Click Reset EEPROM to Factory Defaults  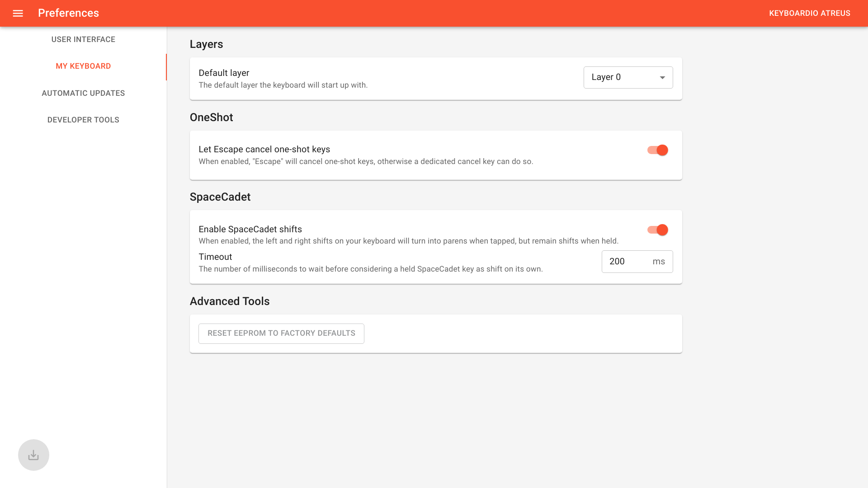click(x=281, y=333)
